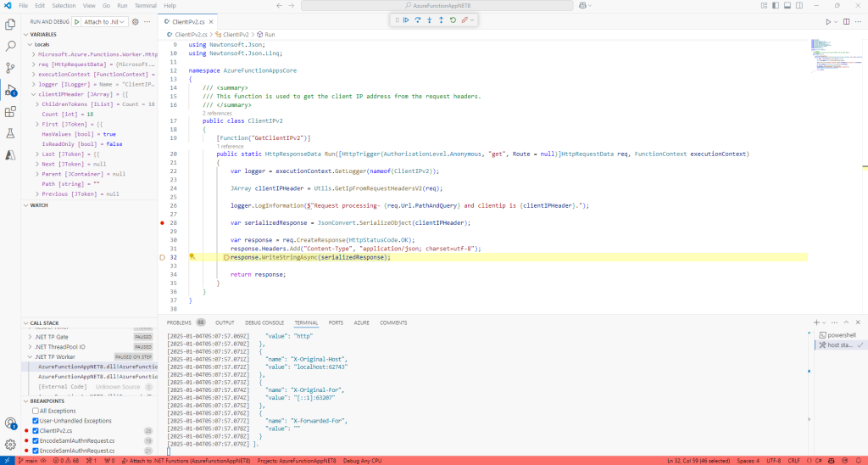868x465 pixels.
Task: Open the Source Control sidebar view
Action: [x=11, y=68]
